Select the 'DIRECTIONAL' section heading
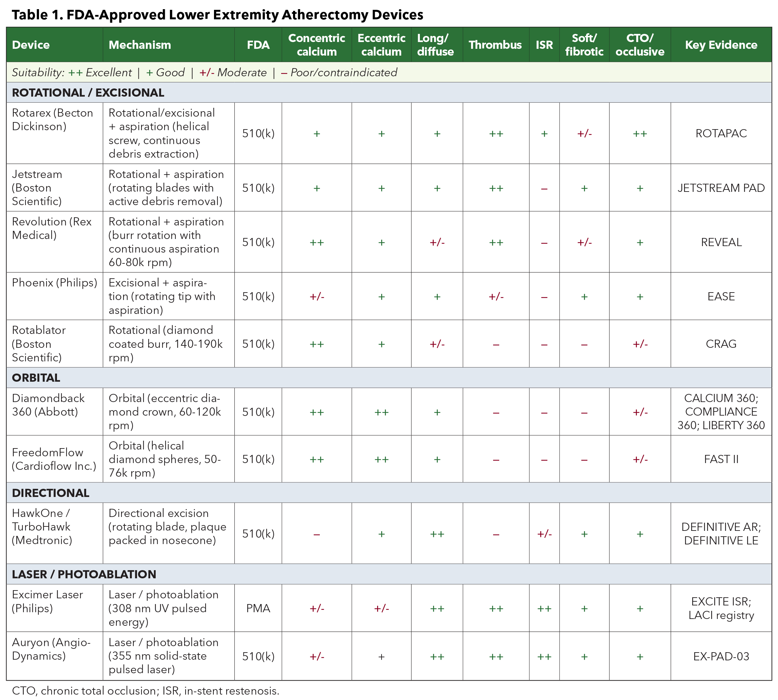Image resolution: width=778 pixels, height=700 pixels. click(51, 493)
